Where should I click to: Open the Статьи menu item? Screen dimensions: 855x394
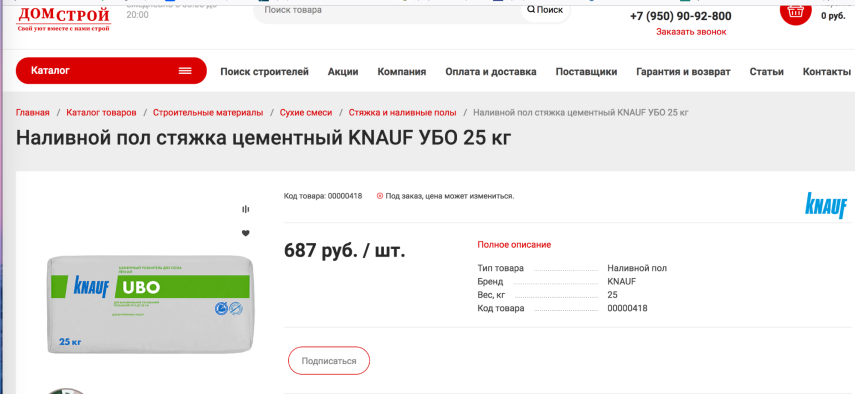pos(767,71)
